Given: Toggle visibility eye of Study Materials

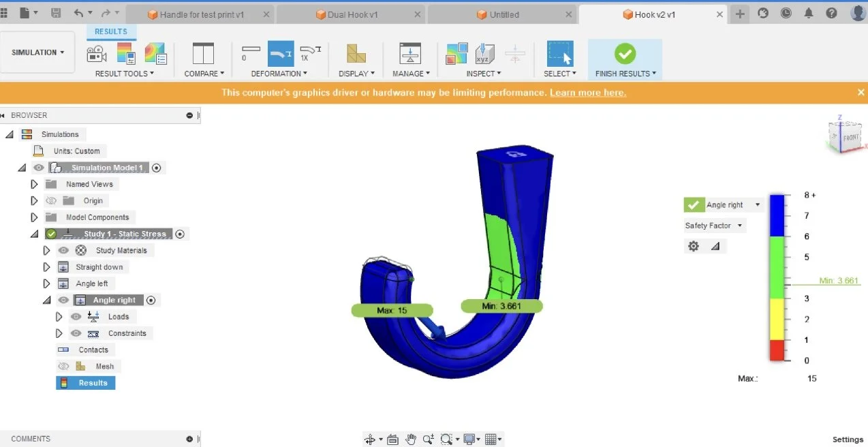Looking at the screenshot, I should pos(63,251).
